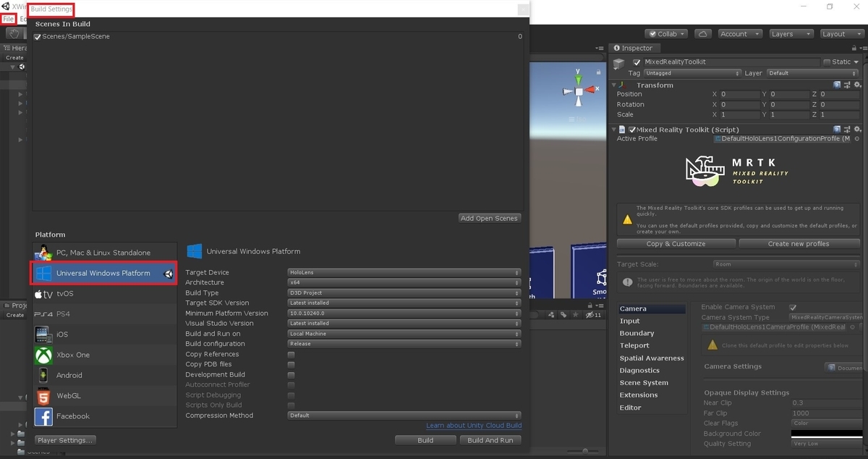Click the Add Open Scenes button
Screen dimensions: 868x459
(490, 218)
